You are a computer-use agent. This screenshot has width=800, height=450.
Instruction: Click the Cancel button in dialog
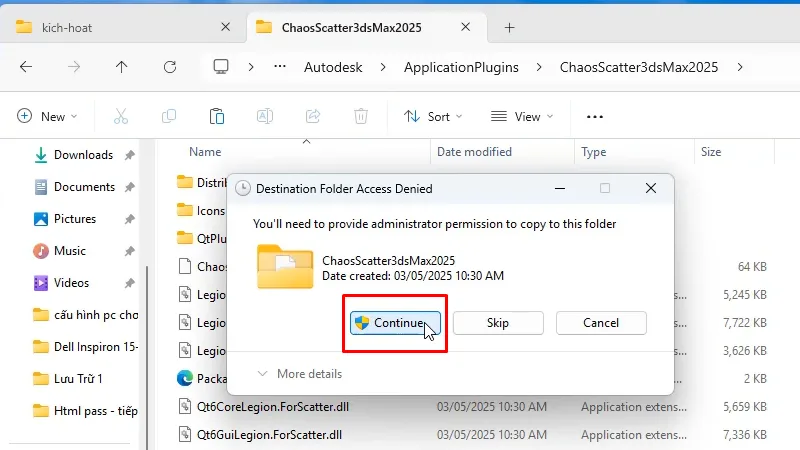pyautogui.click(x=601, y=323)
